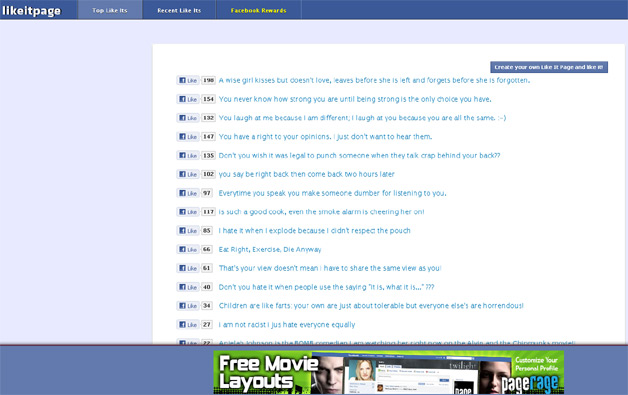Image resolution: width=628 pixels, height=395 pixels.
Task: Click the 135 like count box
Action: click(x=208, y=155)
